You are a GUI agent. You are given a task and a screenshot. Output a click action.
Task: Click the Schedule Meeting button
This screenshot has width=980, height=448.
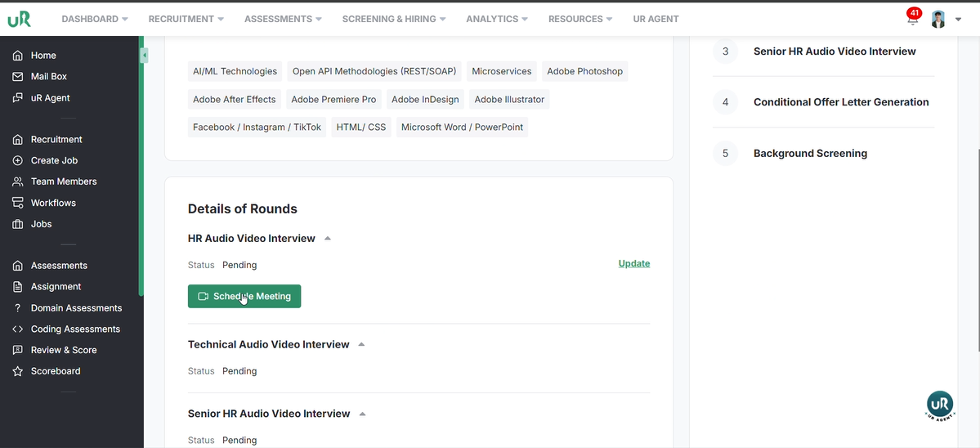(244, 297)
